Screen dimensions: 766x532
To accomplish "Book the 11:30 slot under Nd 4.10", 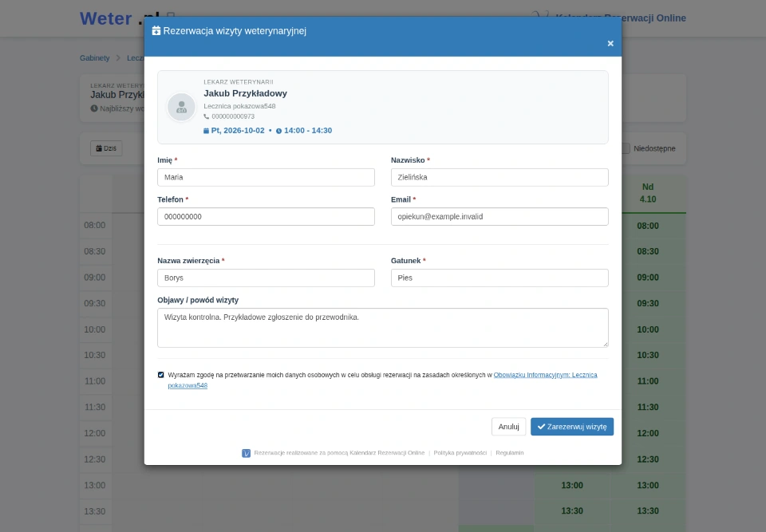I will coord(648,407).
